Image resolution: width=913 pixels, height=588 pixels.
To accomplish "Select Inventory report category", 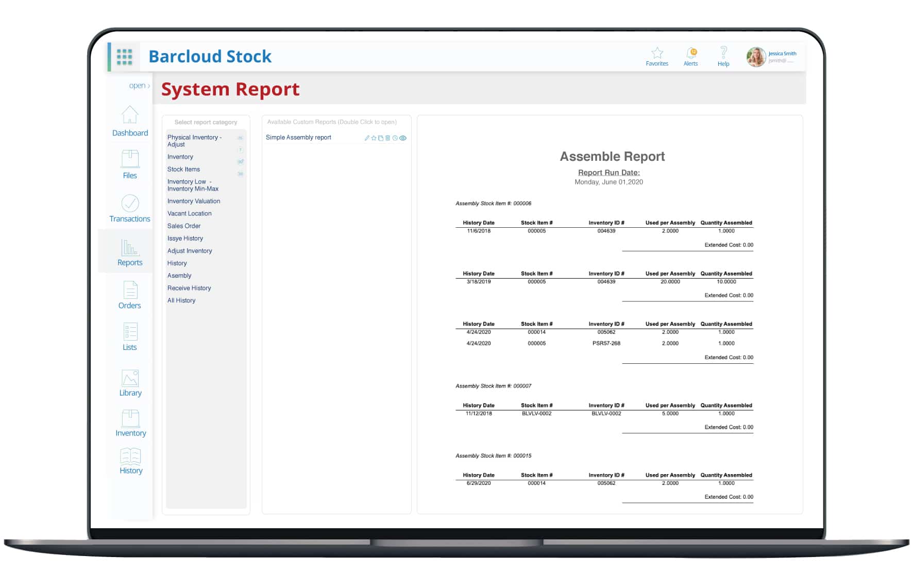I will [x=180, y=157].
